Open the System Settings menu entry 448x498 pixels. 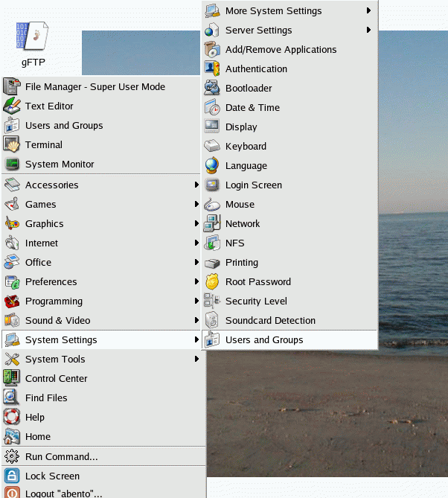click(101, 340)
